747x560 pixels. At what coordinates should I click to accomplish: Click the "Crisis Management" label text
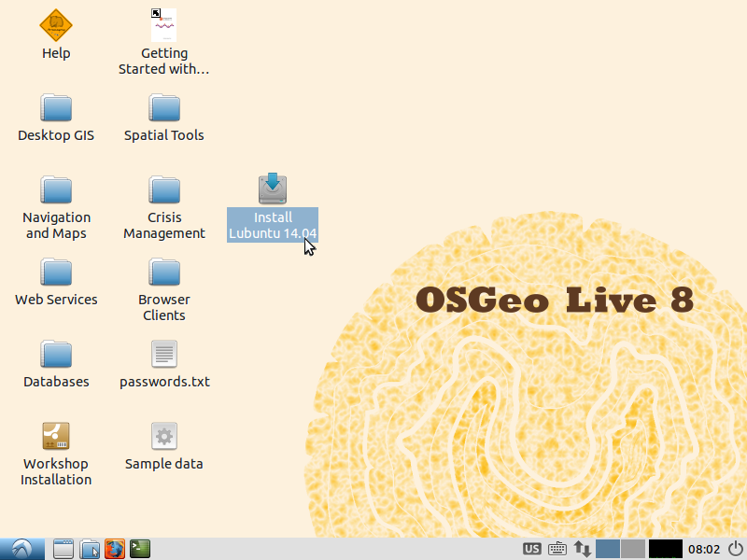click(x=164, y=225)
